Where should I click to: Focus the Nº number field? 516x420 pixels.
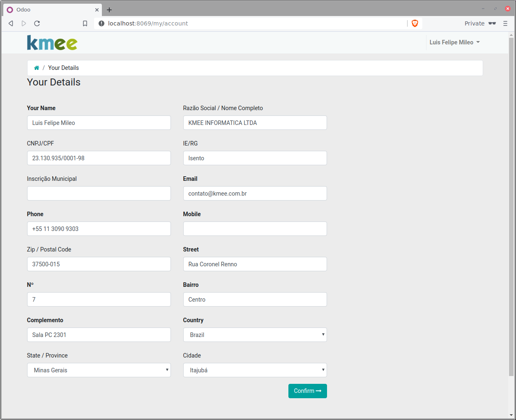(x=99, y=300)
